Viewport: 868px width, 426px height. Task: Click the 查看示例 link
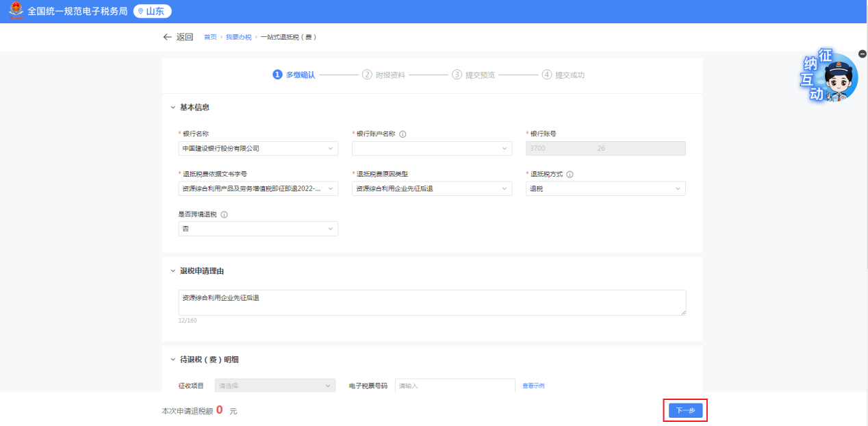pyautogui.click(x=533, y=386)
